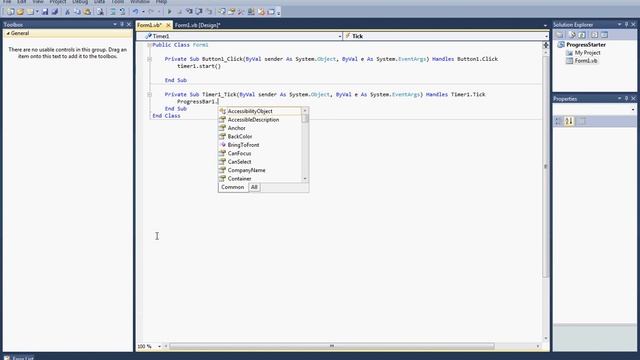Click the Undo arrow icon

136,12
